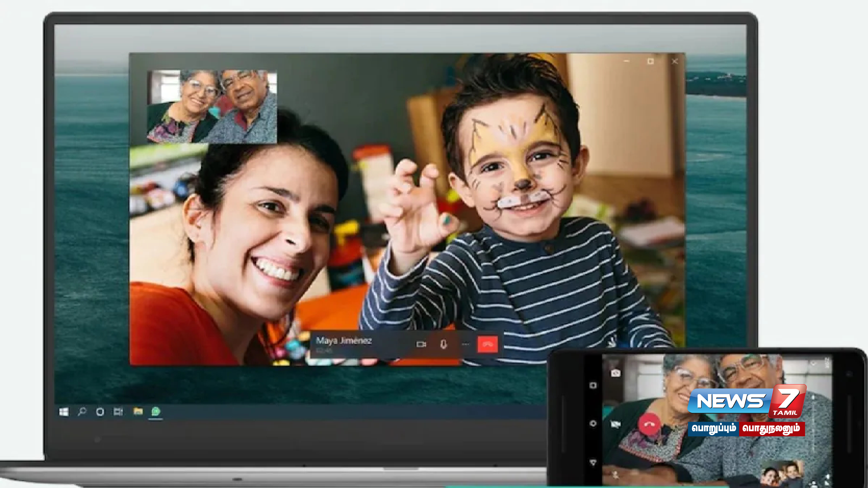Image resolution: width=868 pixels, height=488 pixels.
Task: Open Task View on the taskbar
Action: [x=118, y=411]
